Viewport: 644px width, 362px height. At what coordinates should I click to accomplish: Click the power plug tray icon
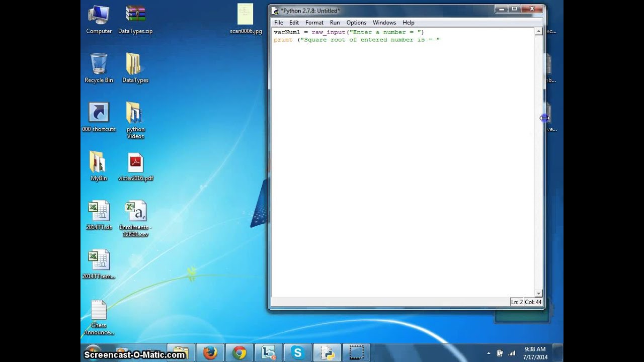[x=500, y=353]
